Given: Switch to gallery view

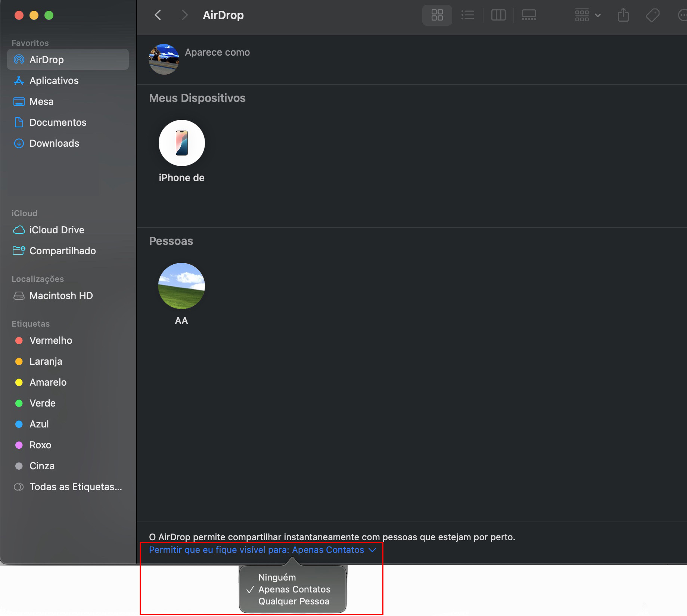Looking at the screenshot, I should tap(529, 15).
